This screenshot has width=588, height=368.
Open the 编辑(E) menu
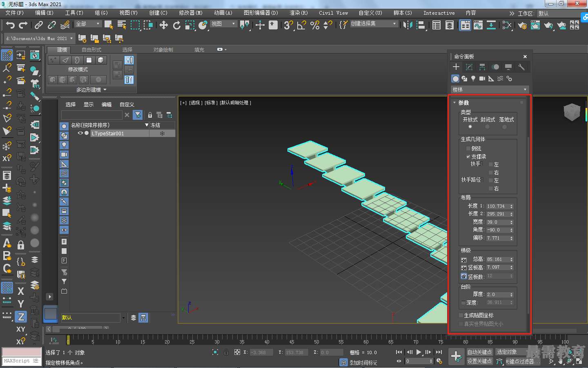44,13
